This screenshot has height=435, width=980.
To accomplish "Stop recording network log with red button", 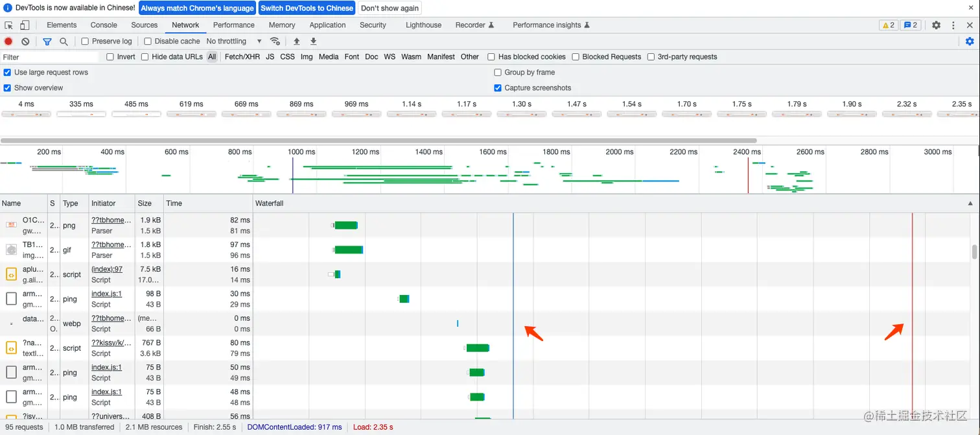I will tap(8, 41).
